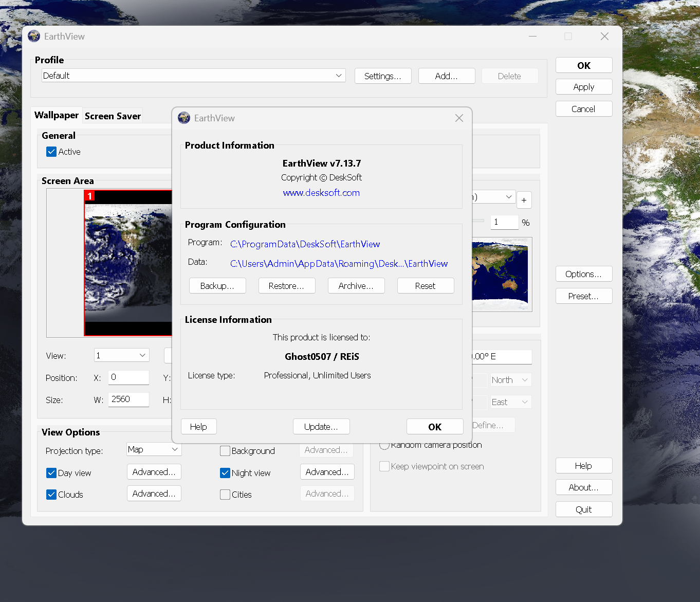Open the Options... button
Image resolution: width=700 pixels, height=602 pixels.
584,274
